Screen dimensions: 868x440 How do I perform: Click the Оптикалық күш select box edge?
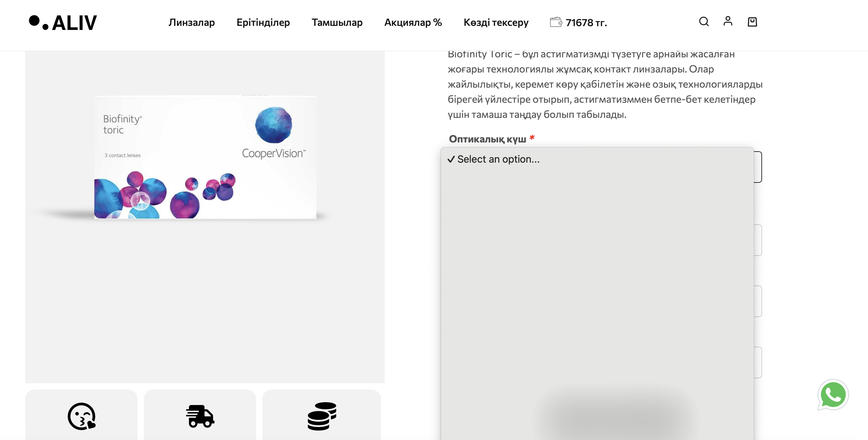[x=758, y=167]
